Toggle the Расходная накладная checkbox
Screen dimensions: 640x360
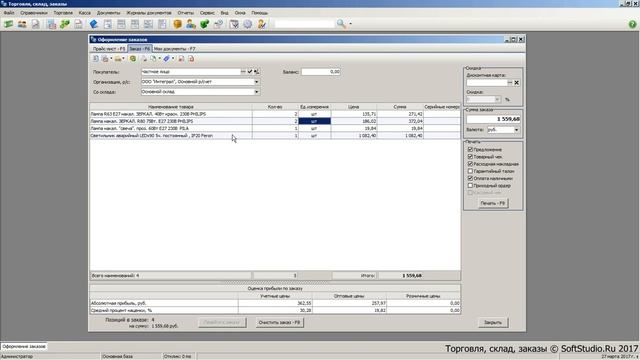(470, 164)
